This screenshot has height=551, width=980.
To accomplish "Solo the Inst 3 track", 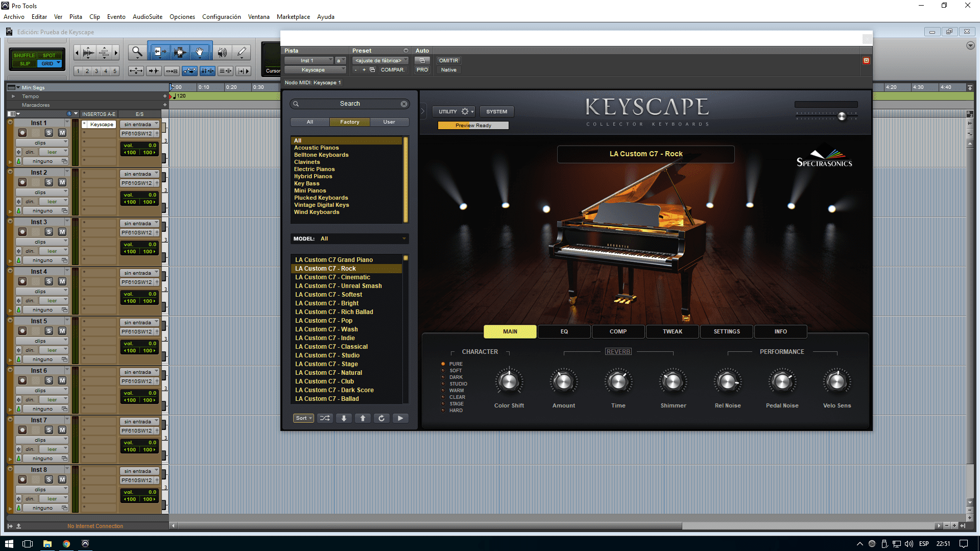I will 49,232.
